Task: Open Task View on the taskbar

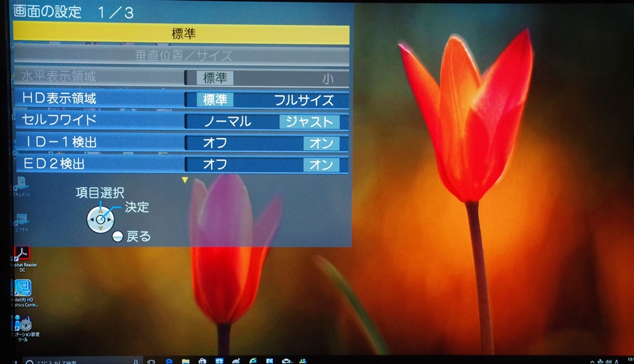Action: coord(151,361)
